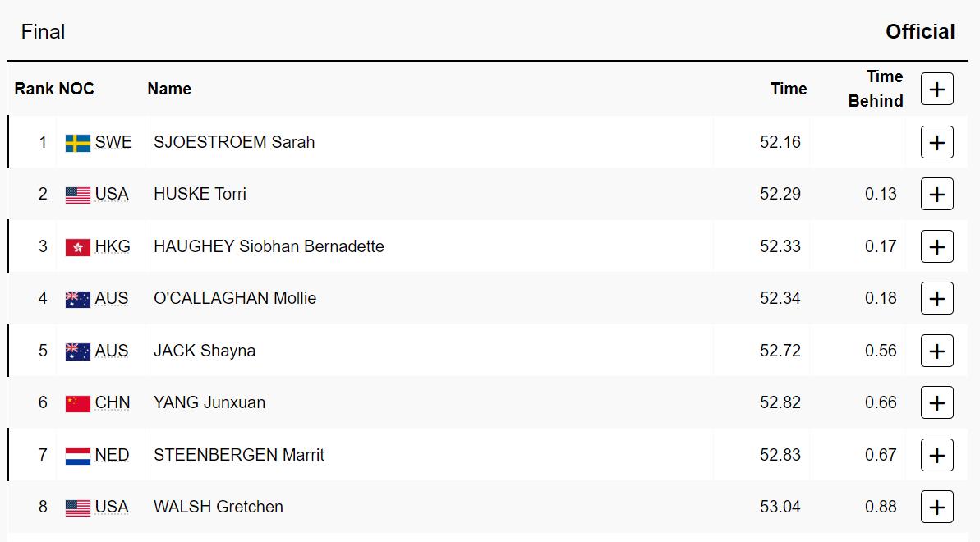Select the Name column header
The width and height of the screenshot is (980, 542).
(169, 89)
